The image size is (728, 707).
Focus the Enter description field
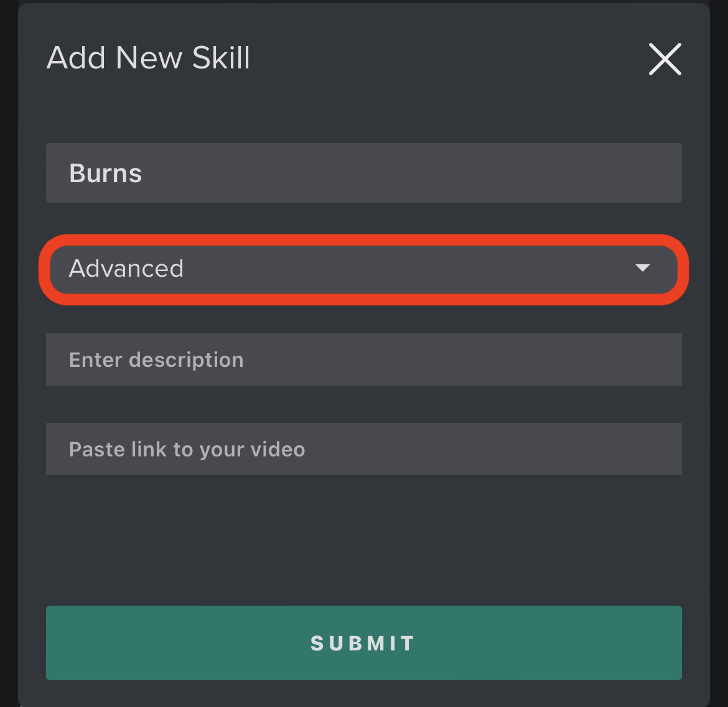point(363,359)
